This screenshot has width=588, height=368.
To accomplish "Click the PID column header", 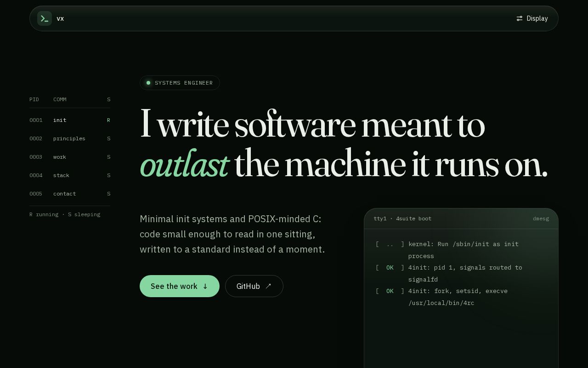I will click(34, 99).
